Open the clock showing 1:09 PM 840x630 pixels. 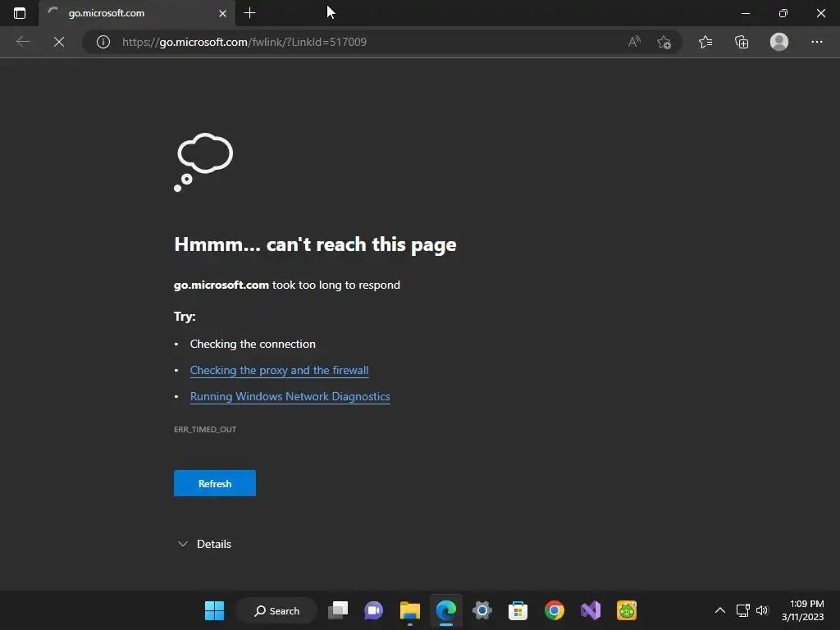(x=802, y=610)
